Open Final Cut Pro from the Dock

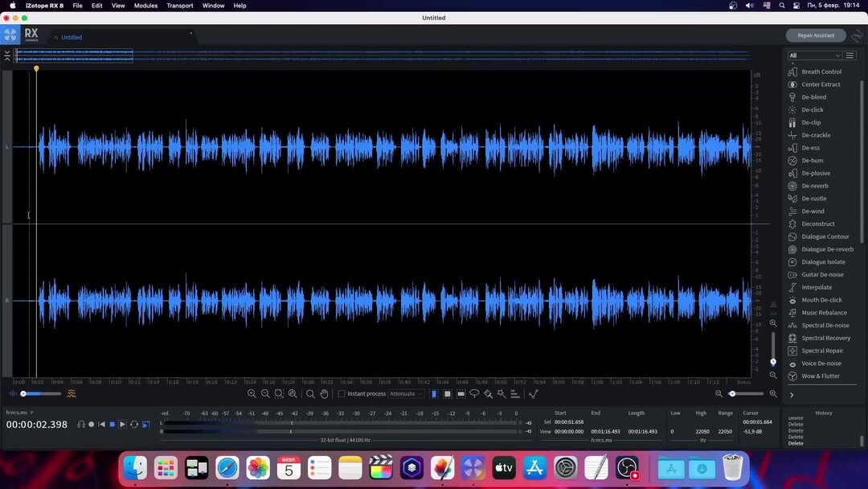(381, 468)
